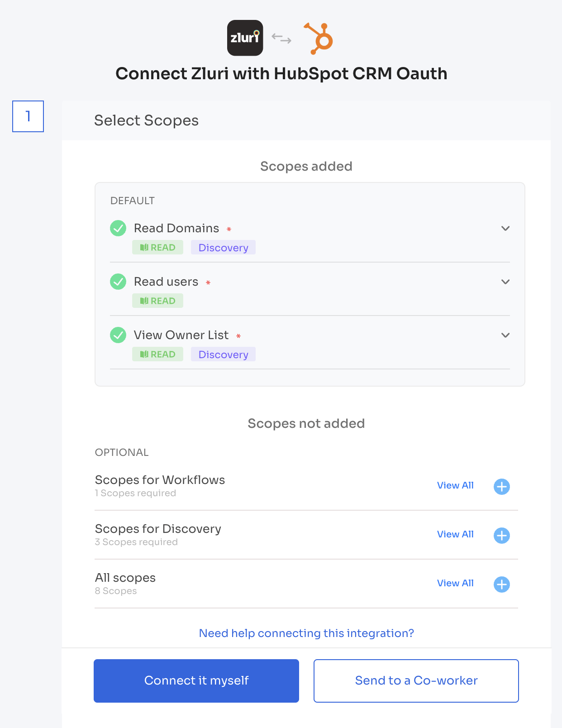Expand the View Owner List chevron

click(505, 335)
